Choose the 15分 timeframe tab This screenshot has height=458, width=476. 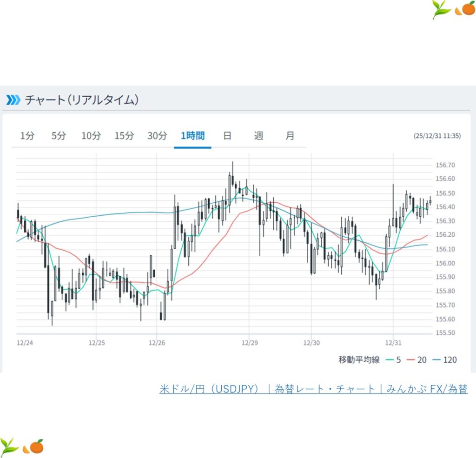[124, 136]
